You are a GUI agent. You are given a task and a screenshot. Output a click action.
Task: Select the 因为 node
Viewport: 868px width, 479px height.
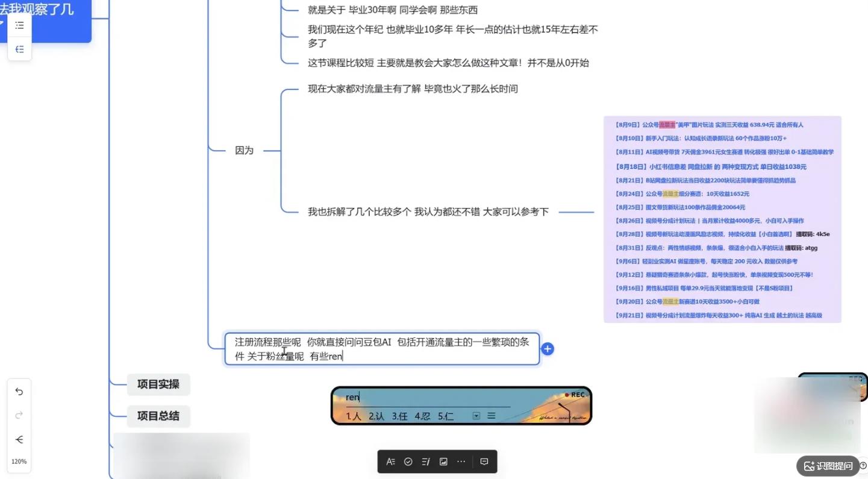point(244,151)
